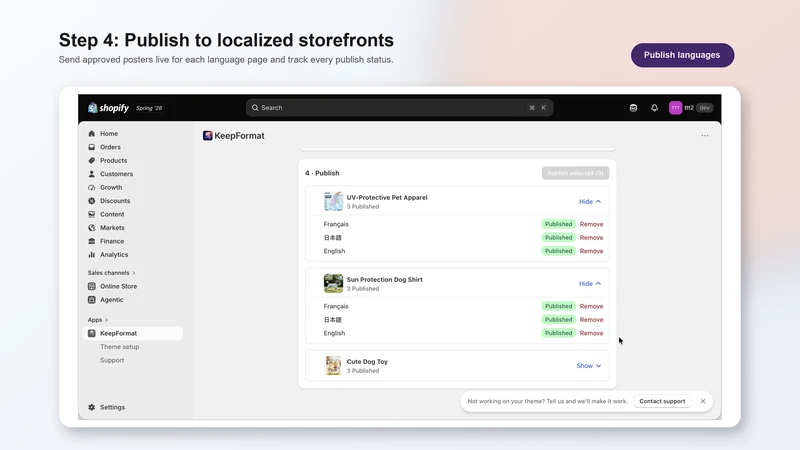
Task: Open the Sidekick assistant icon in top bar
Action: point(633,108)
